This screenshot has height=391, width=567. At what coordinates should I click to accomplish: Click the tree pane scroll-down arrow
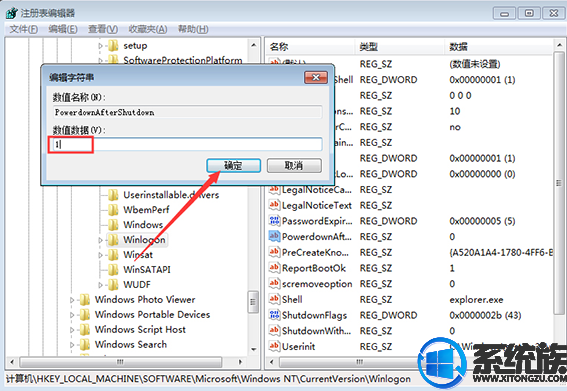coord(253,349)
